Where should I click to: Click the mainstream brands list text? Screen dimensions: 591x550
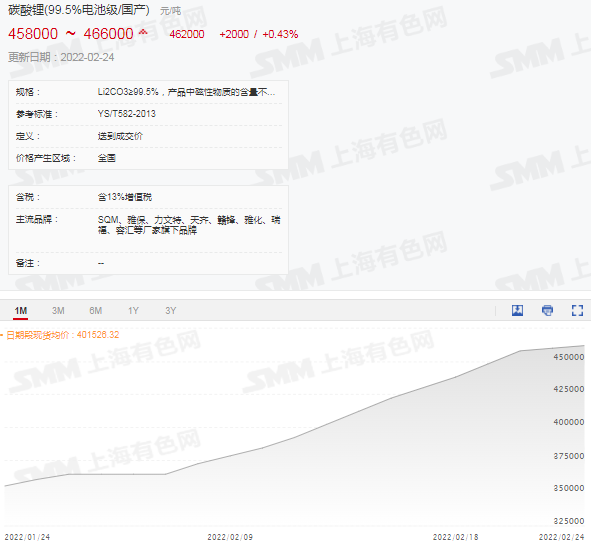point(189,225)
